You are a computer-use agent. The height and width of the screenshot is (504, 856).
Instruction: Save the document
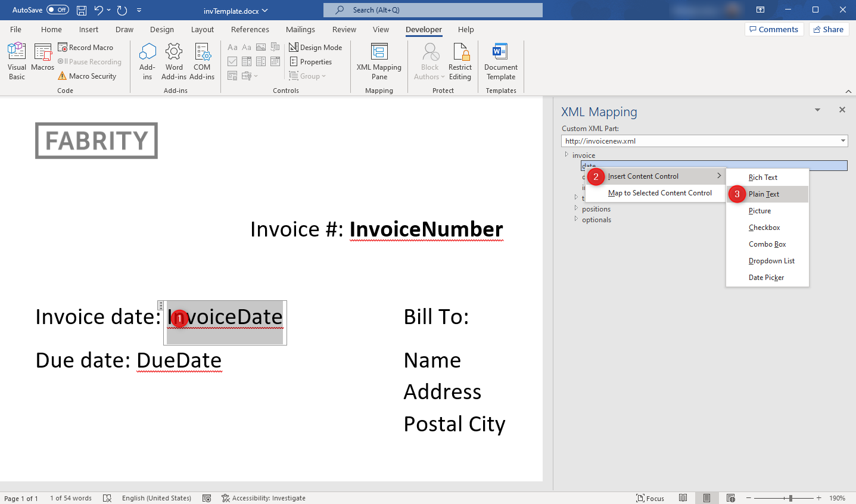82,10
